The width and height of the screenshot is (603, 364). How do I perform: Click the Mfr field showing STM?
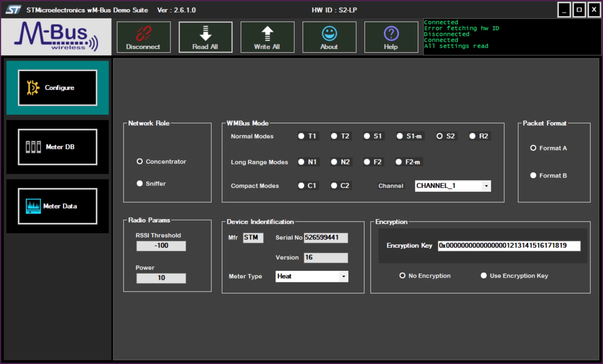pyautogui.click(x=253, y=238)
